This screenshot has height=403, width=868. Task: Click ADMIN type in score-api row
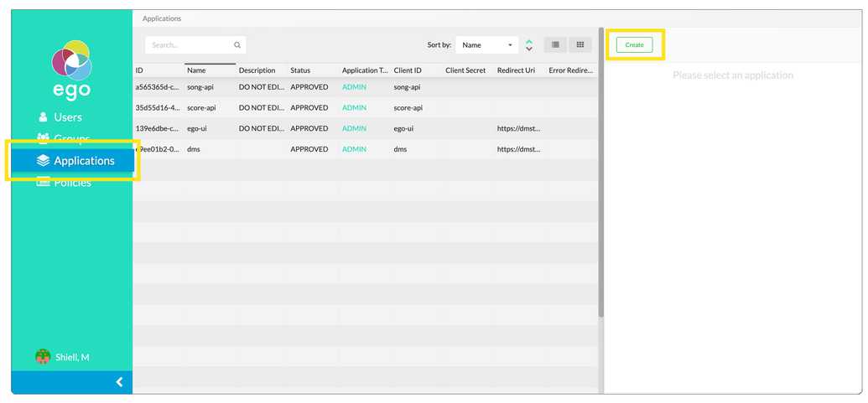click(354, 108)
